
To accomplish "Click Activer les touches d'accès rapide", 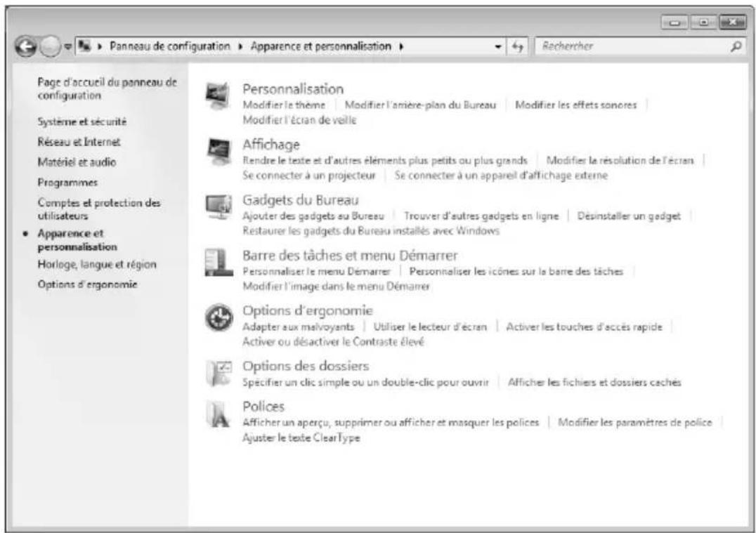I will [584, 327].
